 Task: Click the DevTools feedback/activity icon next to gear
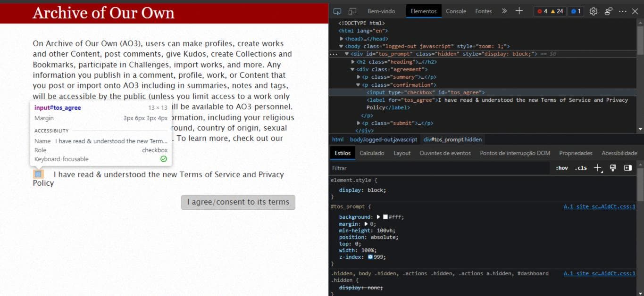609,11
